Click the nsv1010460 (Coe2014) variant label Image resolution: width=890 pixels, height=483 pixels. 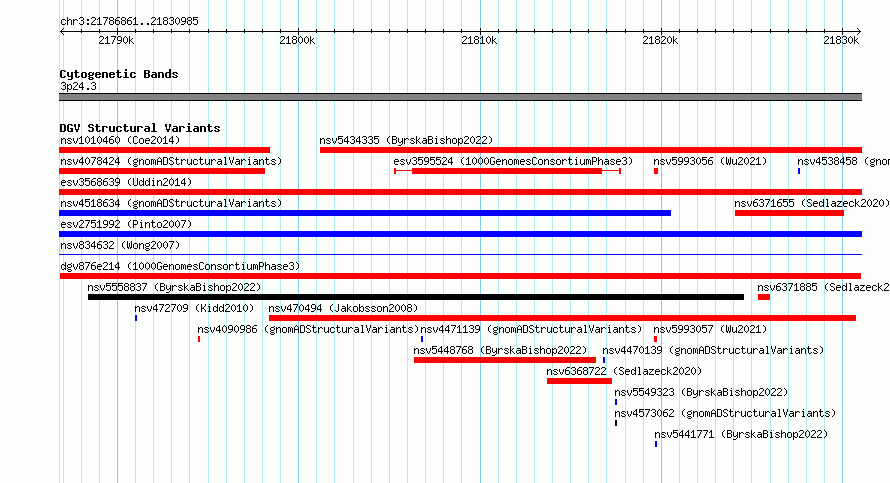120,140
